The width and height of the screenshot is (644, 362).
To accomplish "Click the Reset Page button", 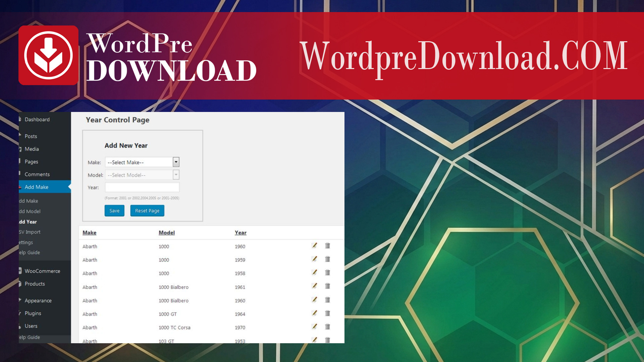I will [x=147, y=210].
